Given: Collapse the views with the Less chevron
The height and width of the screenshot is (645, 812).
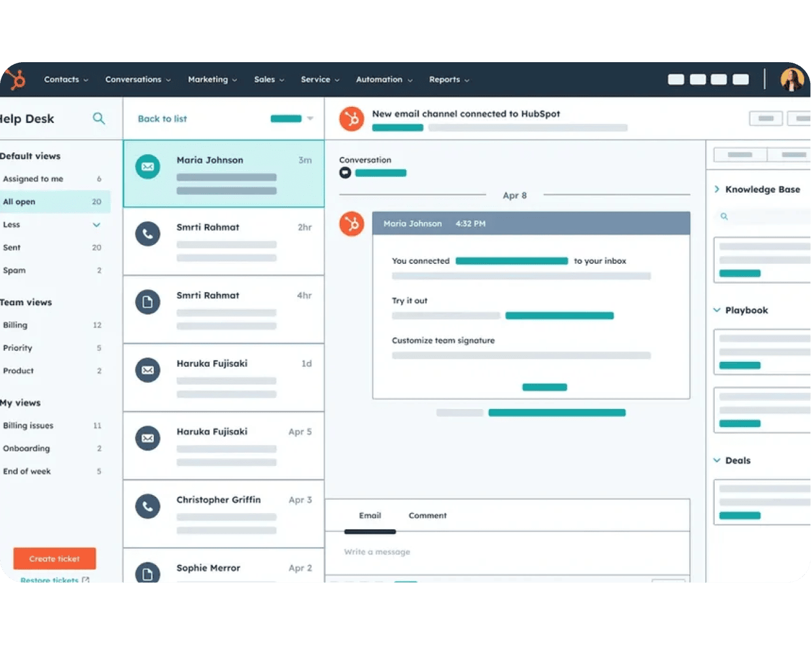Looking at the screenshot, I should point(97,225).
